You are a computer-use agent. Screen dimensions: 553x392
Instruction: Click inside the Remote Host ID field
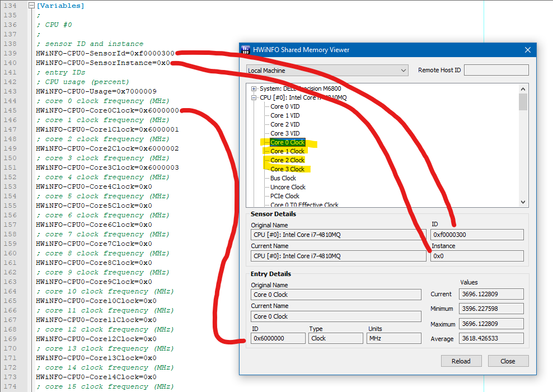[x=496, y=69]
